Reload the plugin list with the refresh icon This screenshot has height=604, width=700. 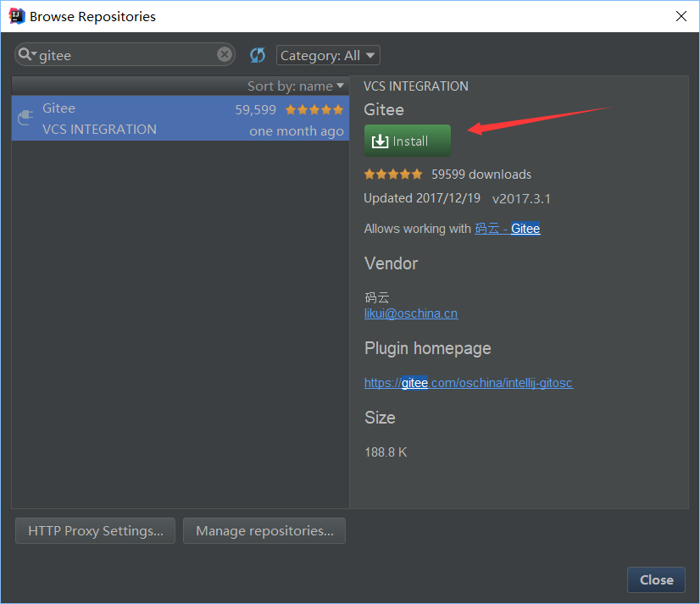coord(258,55)
